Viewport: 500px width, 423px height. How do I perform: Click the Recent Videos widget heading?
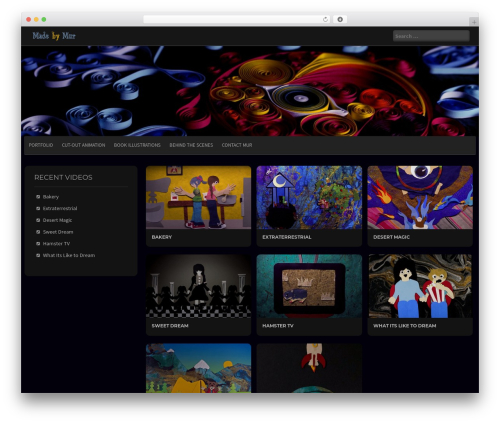63,178
